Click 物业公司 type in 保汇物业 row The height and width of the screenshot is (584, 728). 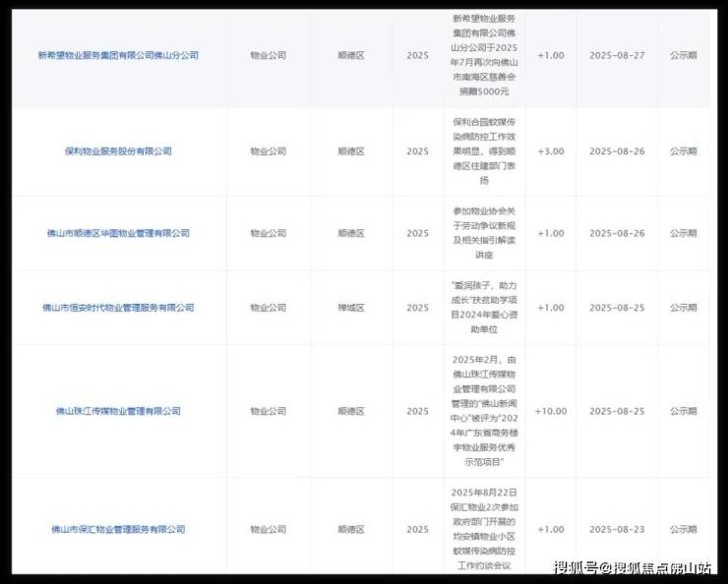pyautogui.click(x=268, y=529)
